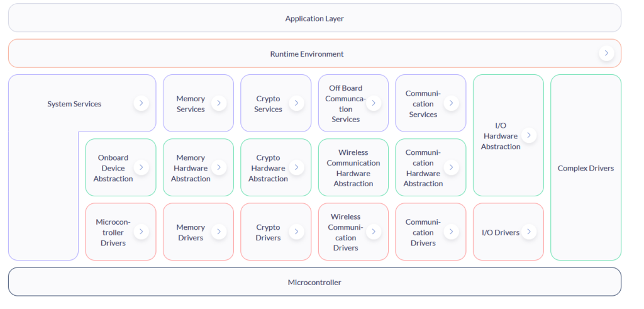Screen dimensions: 644x309
Task: Click Microcontroller Drivers arrow icon
Action: 141,232
